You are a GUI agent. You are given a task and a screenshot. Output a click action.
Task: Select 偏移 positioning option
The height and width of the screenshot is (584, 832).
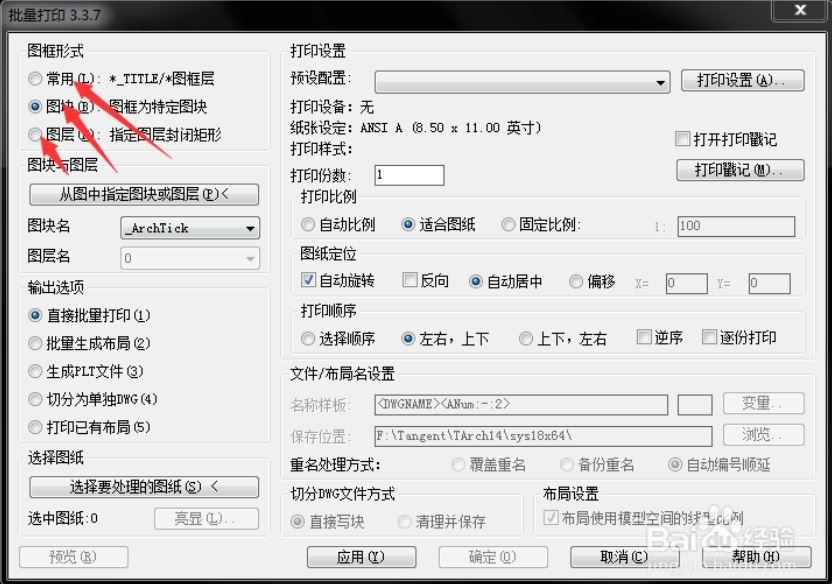pyautogui.click(x=576, y=282)
